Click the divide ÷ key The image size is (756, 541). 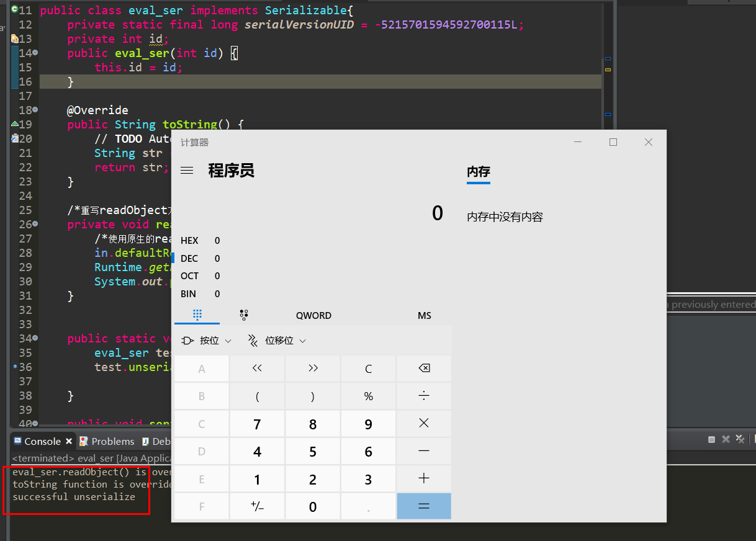(424, 396)
